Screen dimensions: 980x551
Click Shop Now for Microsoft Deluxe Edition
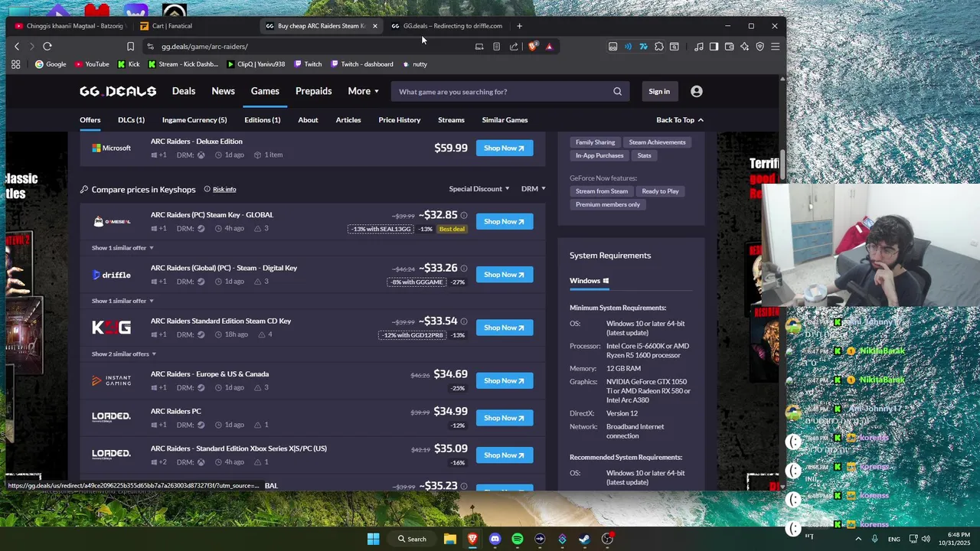tap(505, 148)
